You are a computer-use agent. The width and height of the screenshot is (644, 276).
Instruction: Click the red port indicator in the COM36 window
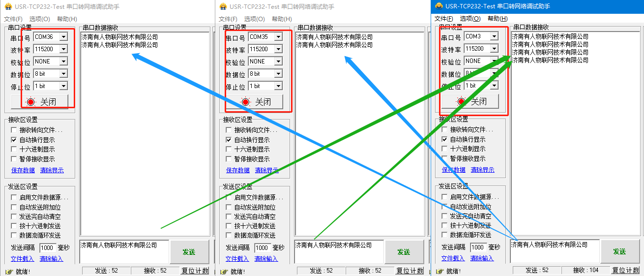click(x=31, y=102)
